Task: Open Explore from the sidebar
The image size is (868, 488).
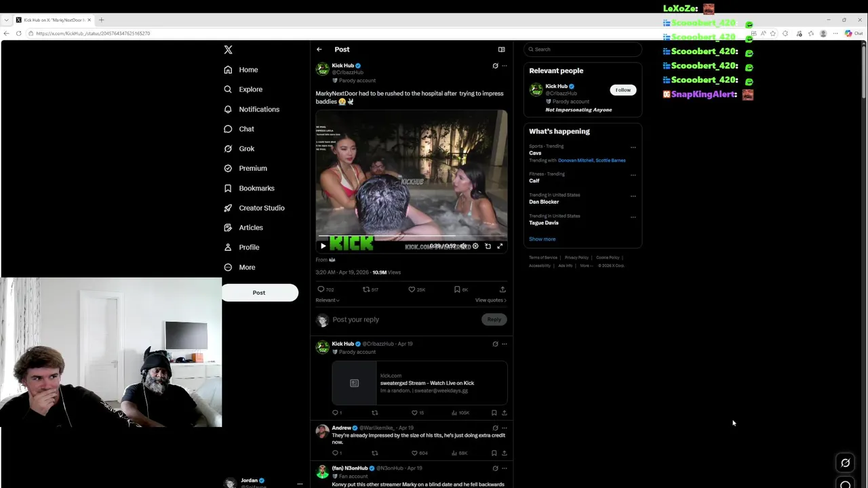Action: (x=243, y=89)
